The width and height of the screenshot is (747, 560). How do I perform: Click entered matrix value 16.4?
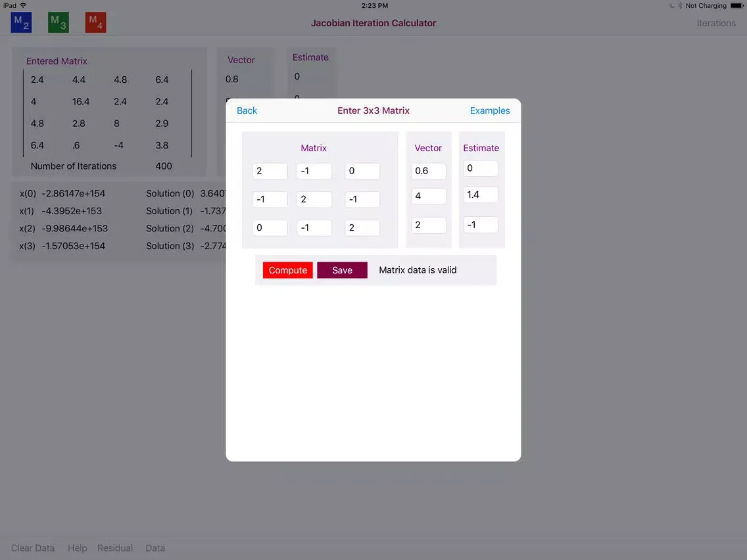point(81,101)
